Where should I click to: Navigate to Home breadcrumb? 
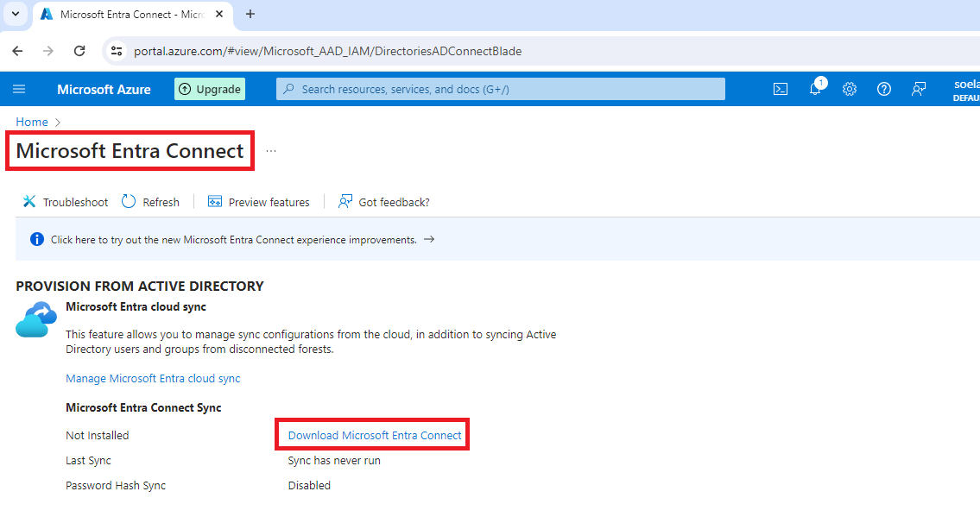pos(32,122)
